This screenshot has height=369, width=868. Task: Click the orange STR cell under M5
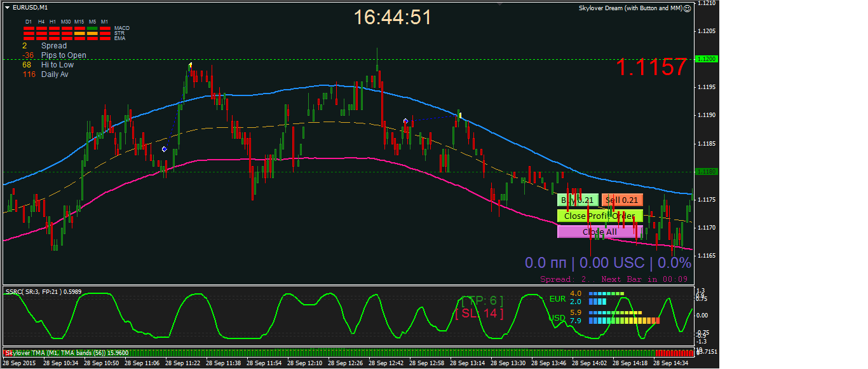[x=92, y=33]
